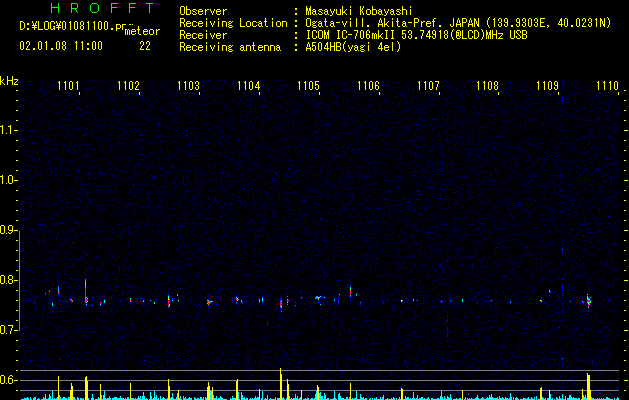The height and width of the screenshot is (400, 629).
Task: Click the 1103 time axis label
Action: point(189,85)
